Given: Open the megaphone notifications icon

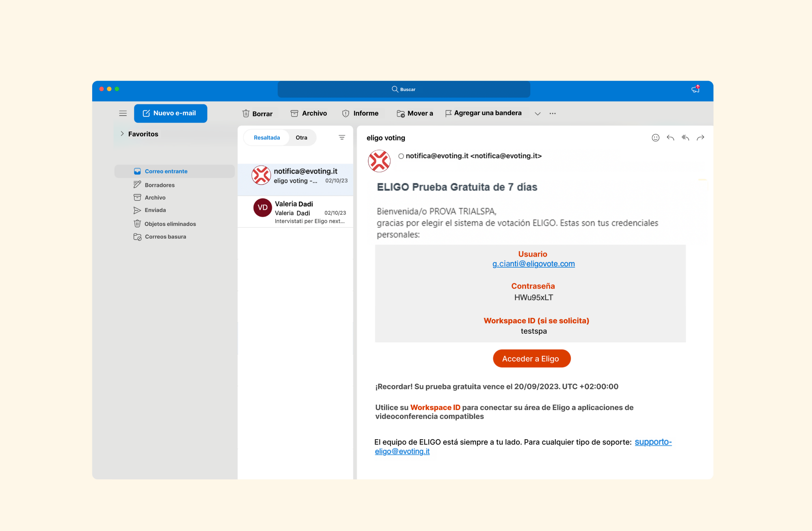Looking at the screenshot, I should (695, 89).
